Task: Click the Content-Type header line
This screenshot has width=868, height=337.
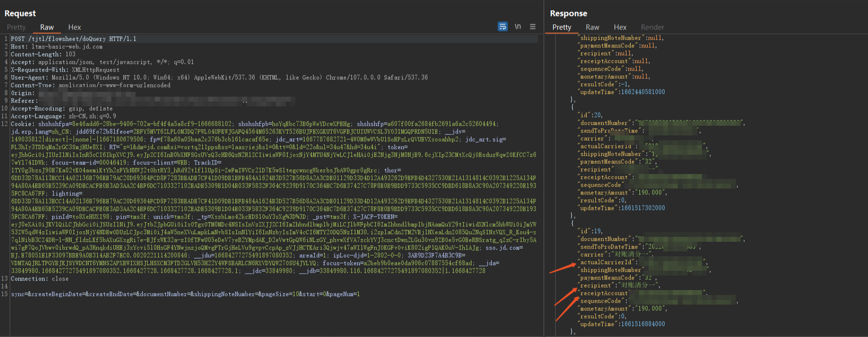Action: tap(91, 85)
